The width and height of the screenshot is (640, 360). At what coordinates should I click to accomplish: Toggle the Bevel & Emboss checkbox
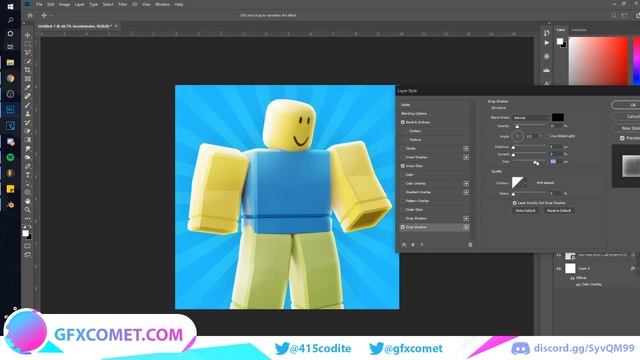pos(403,122)
